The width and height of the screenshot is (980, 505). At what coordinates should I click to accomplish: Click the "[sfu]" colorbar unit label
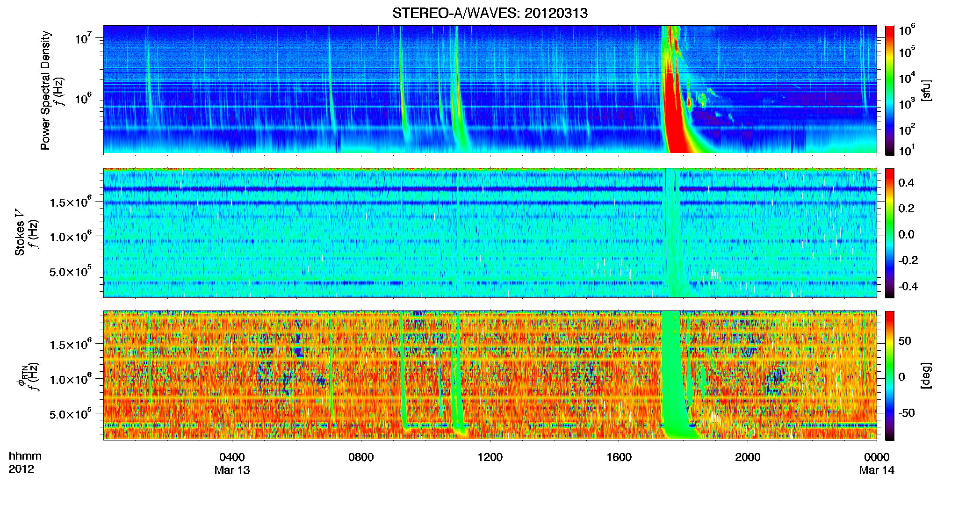coord(926,90)
